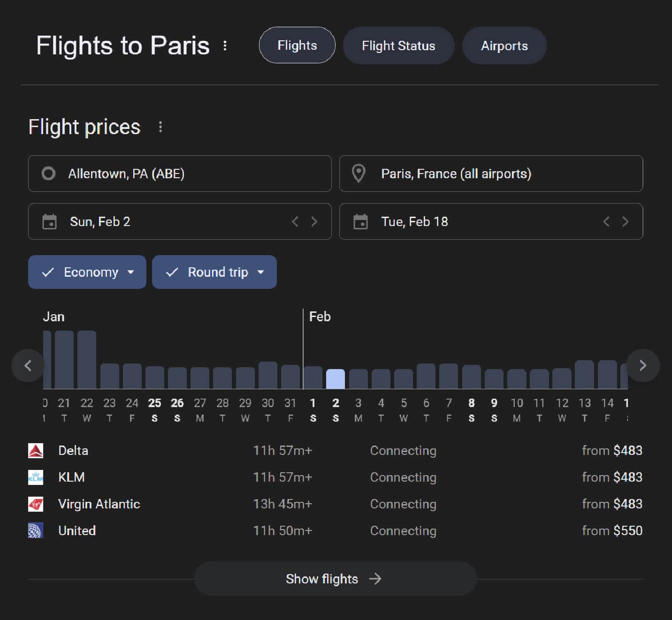Viewport: 672px width, 620px height.
Task: Click the KLM airline logo
Action: (x=36, y=477)
